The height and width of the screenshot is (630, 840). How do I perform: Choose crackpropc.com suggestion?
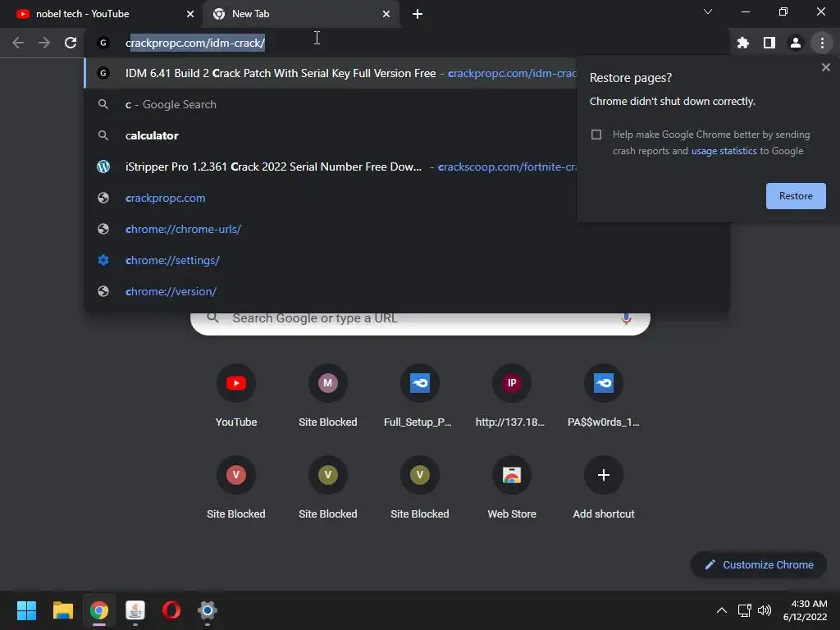330,198
